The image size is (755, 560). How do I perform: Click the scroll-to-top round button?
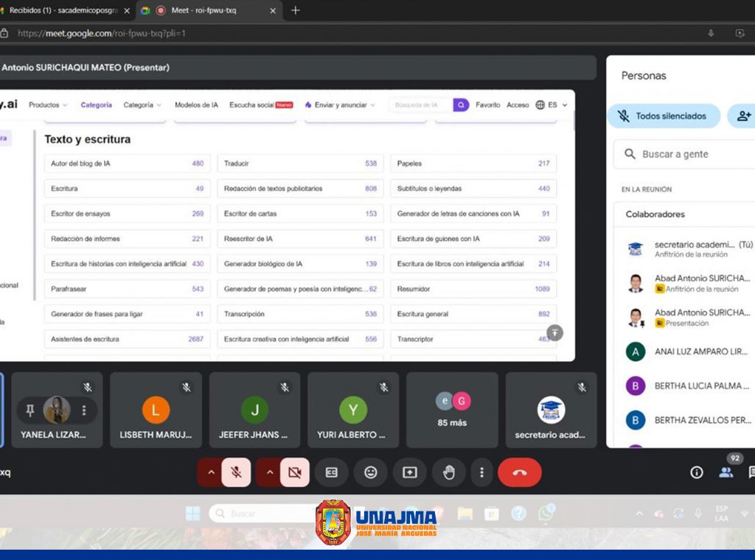click(554, 332)
